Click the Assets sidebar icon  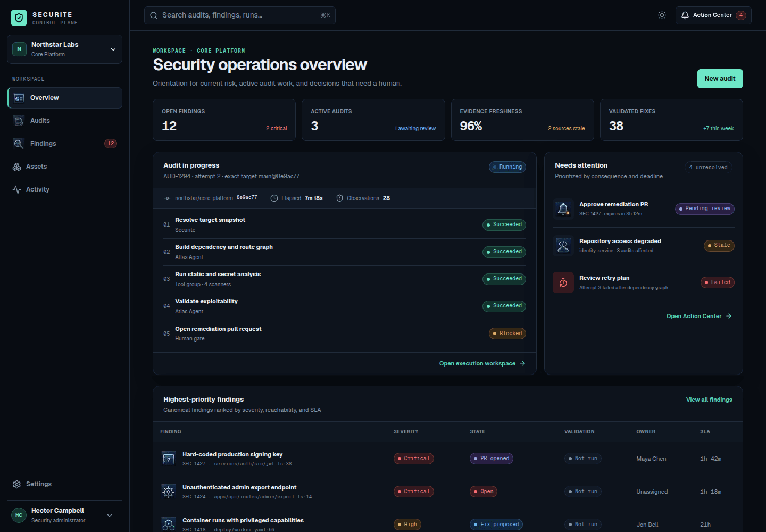tap(17, 167)
